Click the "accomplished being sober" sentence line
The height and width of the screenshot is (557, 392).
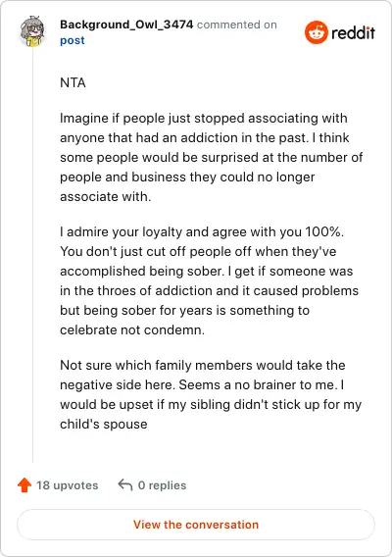coord(207,271)
